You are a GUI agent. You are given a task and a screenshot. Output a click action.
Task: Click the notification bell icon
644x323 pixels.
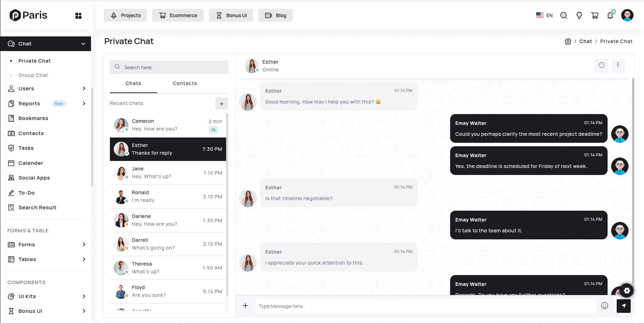pyautogui.click(x=610, y=15)
